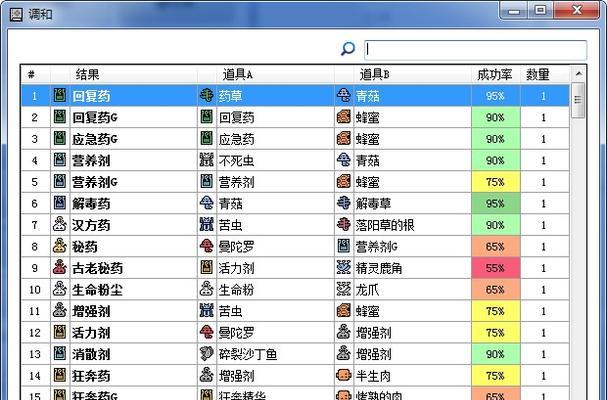Select the 狂奔药G result in row 15
Image resolution: width=607 pixels, height=400 pixels.
pyautogui.click(x=95, y=395)
